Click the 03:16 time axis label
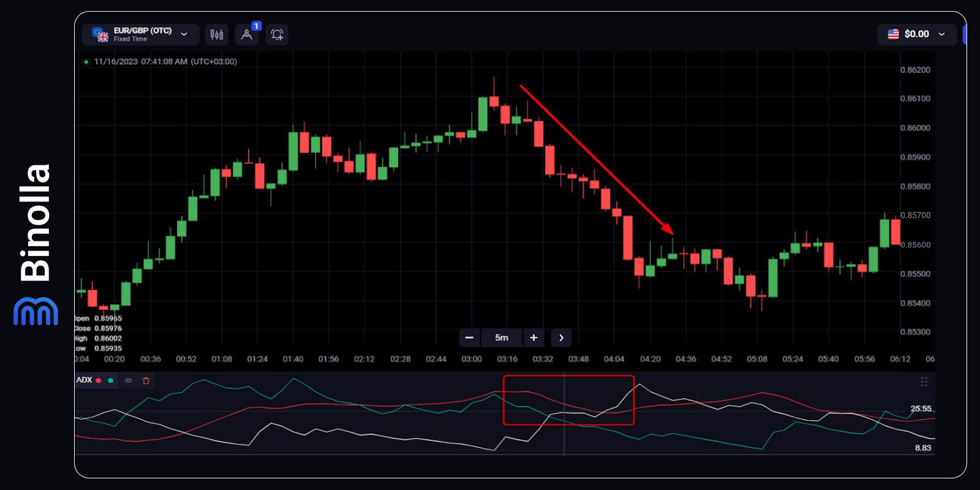980x490 pixels. tap(507, 359)
